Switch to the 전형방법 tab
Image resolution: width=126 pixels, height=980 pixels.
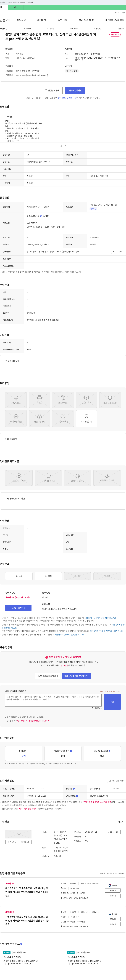(x=97, y=28)
